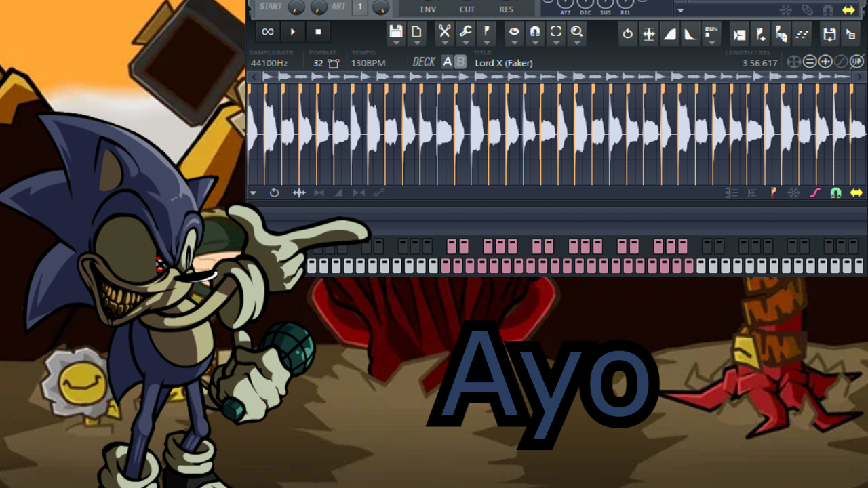Click the top panel yellow double-arrow icon
Image resolution: width=868 pixels, height=488 pixels.
(848, 9)
